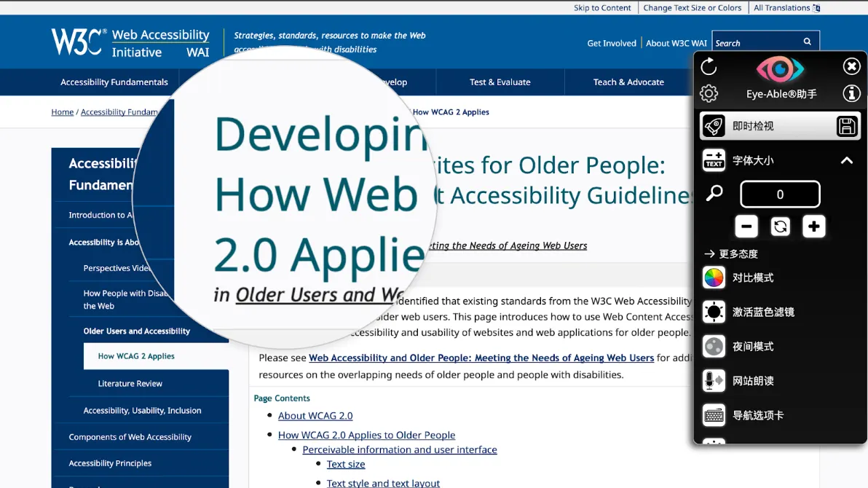The height and width of the screenshot is (488, 868).
Task: Click the color wheel contrast icon
Action: tap(714, 278)
